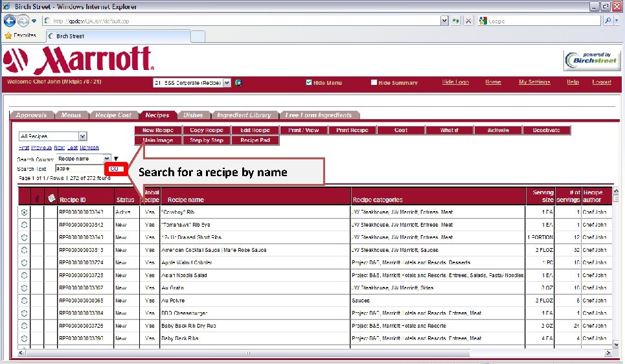Click the magnifier icon in the browser search box
Screen dimensions: 625x364
pyautogui.click(x=608, y=21)
